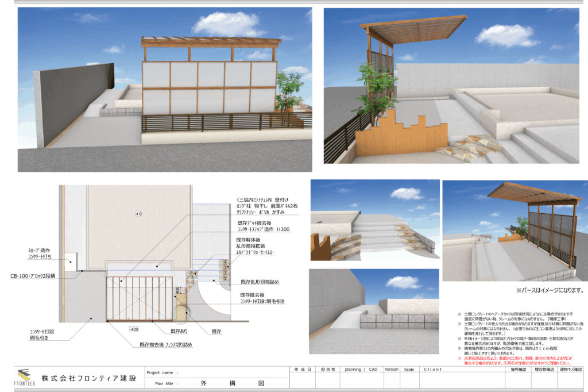Image resolution: width=588 pixels, height=392 pixels.
Task: Open the top-left front pergola rendering
Action: coord(165,89)
